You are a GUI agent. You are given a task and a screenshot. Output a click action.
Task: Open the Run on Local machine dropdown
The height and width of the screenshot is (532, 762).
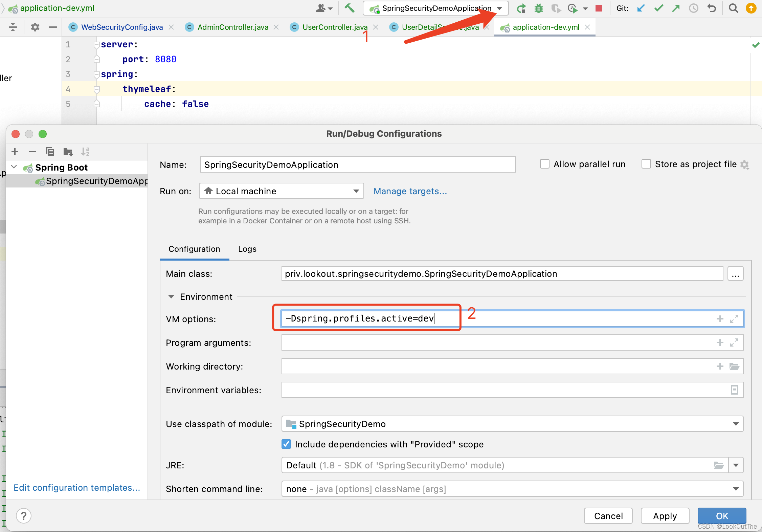pos(282,191)
